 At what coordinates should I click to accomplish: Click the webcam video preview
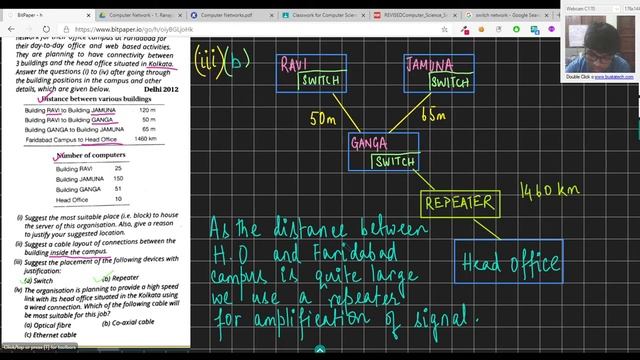pyautogui.click(x=600, y=44)
